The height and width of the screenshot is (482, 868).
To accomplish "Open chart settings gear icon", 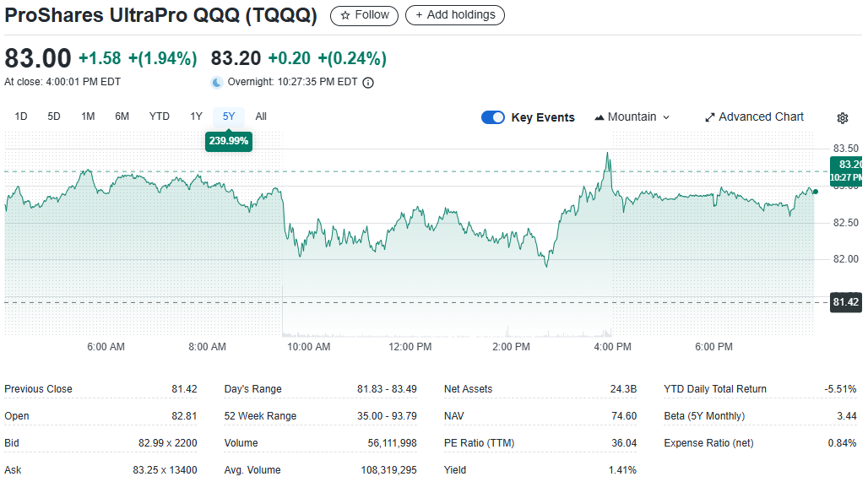I will tap(842, 118).
